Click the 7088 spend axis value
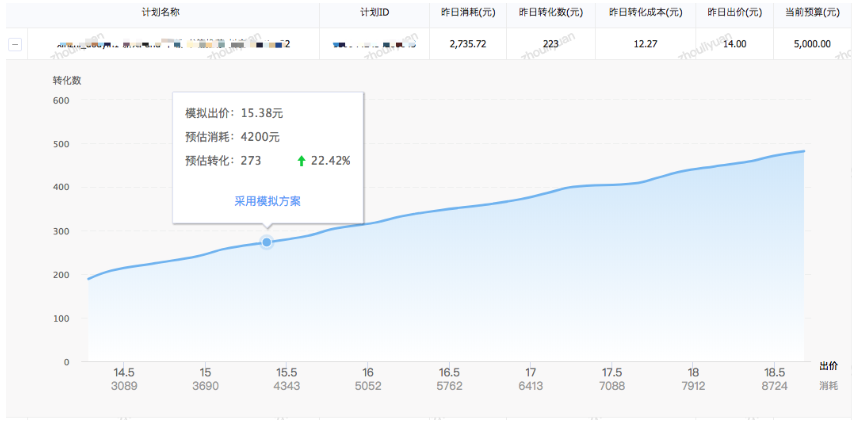Image resolution: width=866 pixels, height=433 pixels. [x=612, y=386]
